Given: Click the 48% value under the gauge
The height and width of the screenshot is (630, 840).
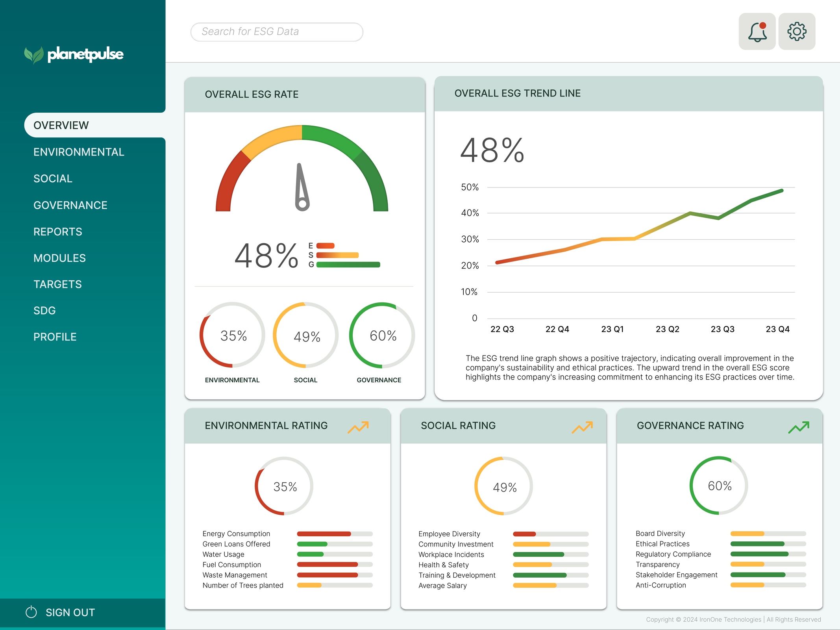Looking at the screenshot, I should [x=266, y=256].
